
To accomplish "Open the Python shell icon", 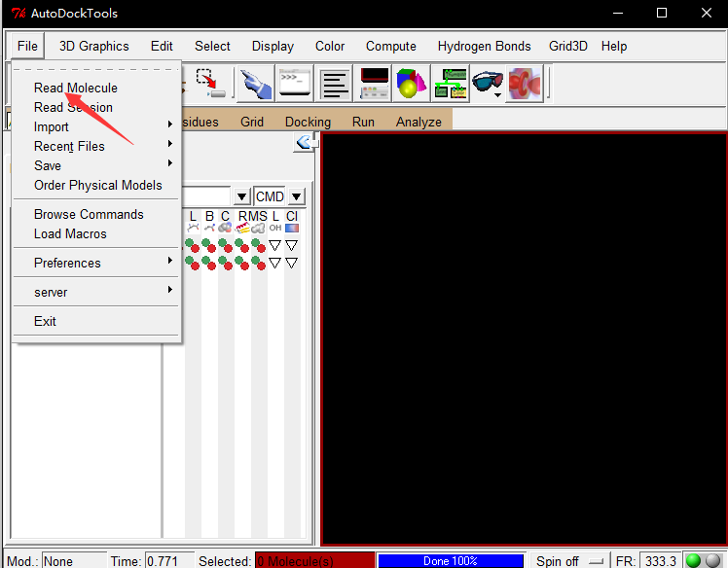I will (x=294, y=84).
